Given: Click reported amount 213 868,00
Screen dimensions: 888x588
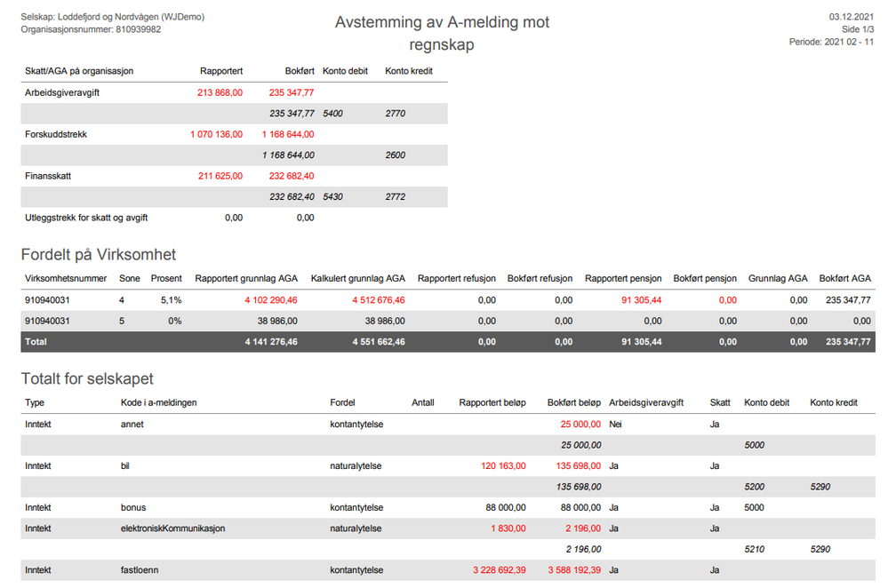Looking at the screenshot, I should (220, 92).
